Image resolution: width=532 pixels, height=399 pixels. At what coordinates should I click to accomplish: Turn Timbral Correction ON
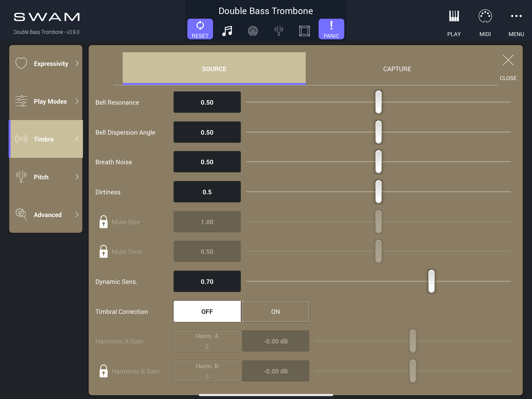click(x=276, y=311)
